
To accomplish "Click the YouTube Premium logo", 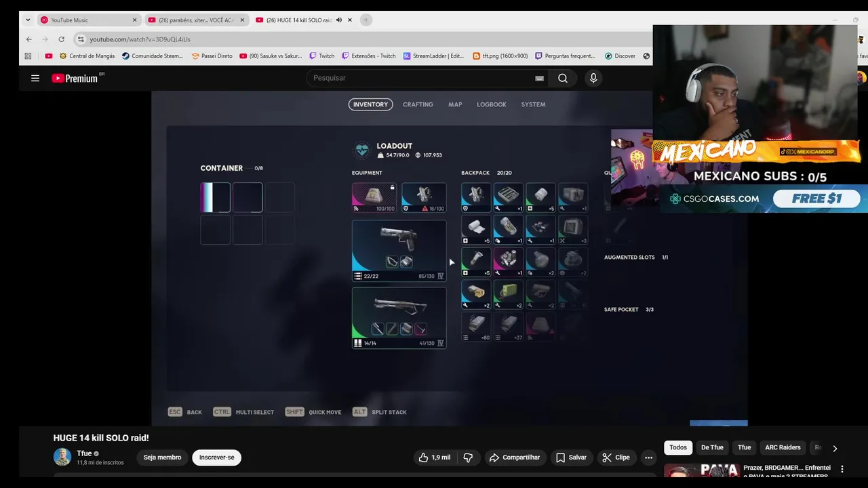I will (75, 78).
